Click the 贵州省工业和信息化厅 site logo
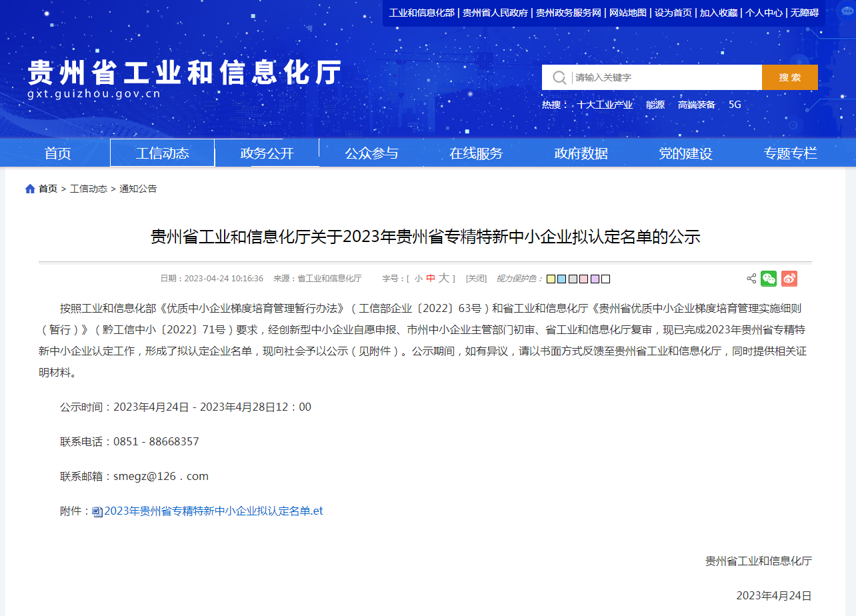The width and height of the screenshot is (856, 616). pyautogui.click(x=185, y=72)
